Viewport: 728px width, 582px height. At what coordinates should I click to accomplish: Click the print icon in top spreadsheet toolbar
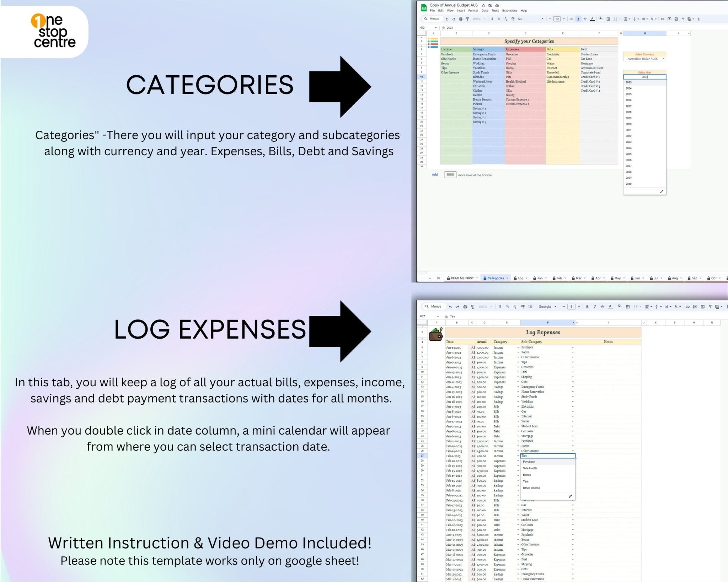click(461, 19)
